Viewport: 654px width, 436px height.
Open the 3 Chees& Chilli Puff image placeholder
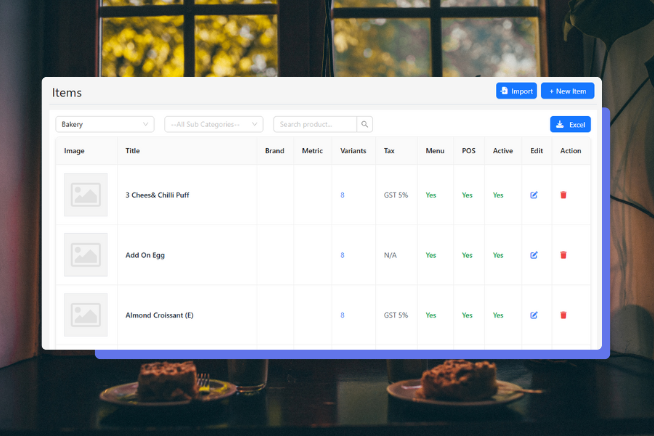pyautogui.click(x=86, y=195)
